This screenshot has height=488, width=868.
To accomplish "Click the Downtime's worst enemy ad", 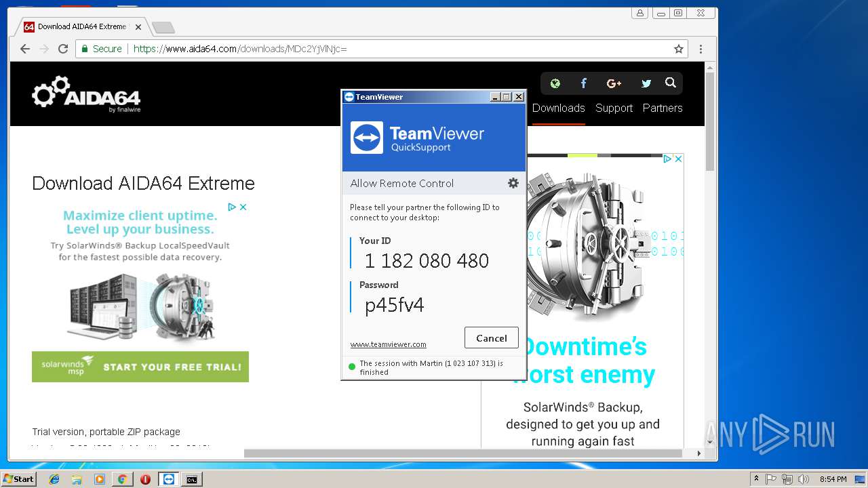I will tap(583, 361).
